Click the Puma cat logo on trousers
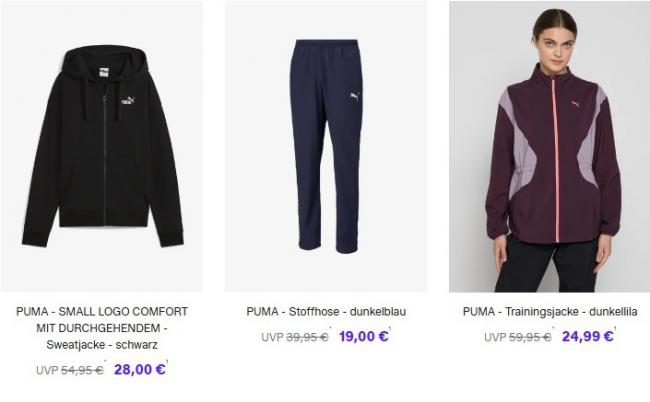The image size is (650, 402). coord(355,97)
